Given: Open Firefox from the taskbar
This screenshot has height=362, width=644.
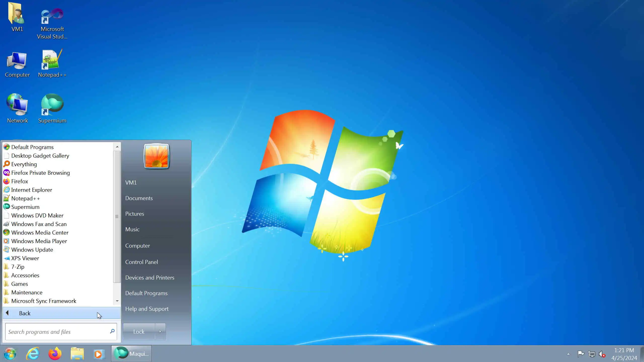Looking at the screenshot, I should point(55,354).
